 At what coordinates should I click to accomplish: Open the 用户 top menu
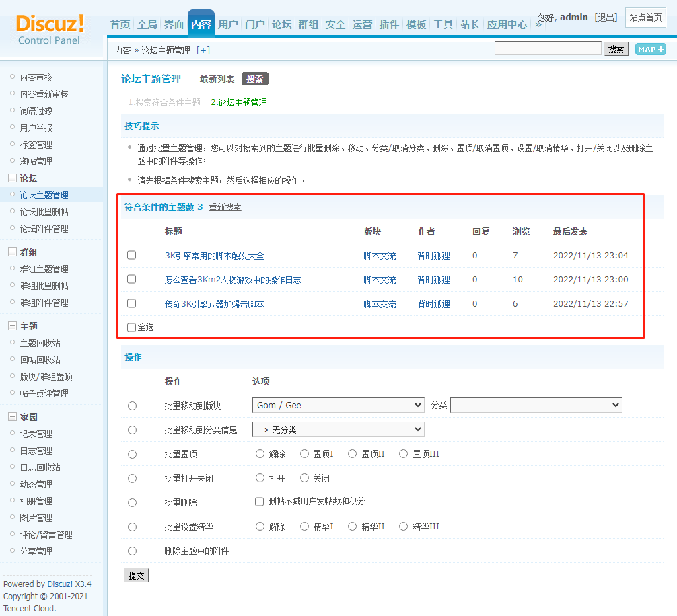coord(228,24)
